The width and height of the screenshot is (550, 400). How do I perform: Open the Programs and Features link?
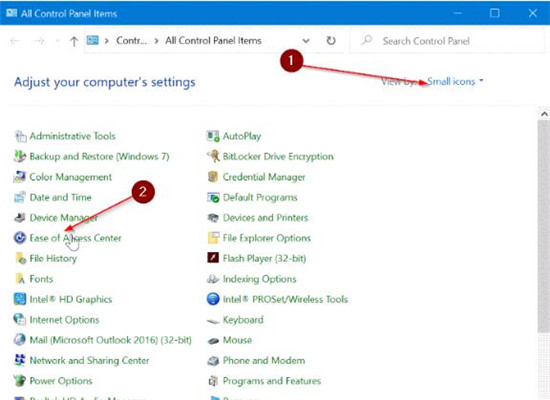click(x=272, y=381)
